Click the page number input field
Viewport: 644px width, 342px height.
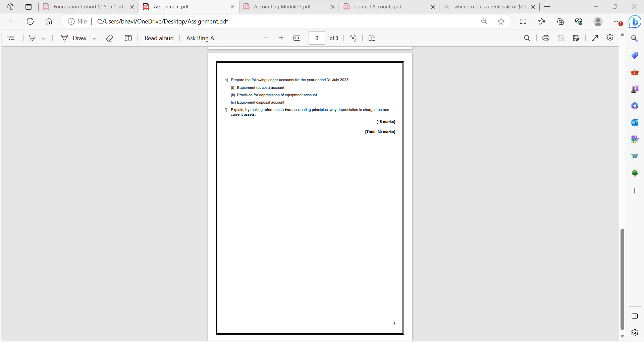click(317, 38)
